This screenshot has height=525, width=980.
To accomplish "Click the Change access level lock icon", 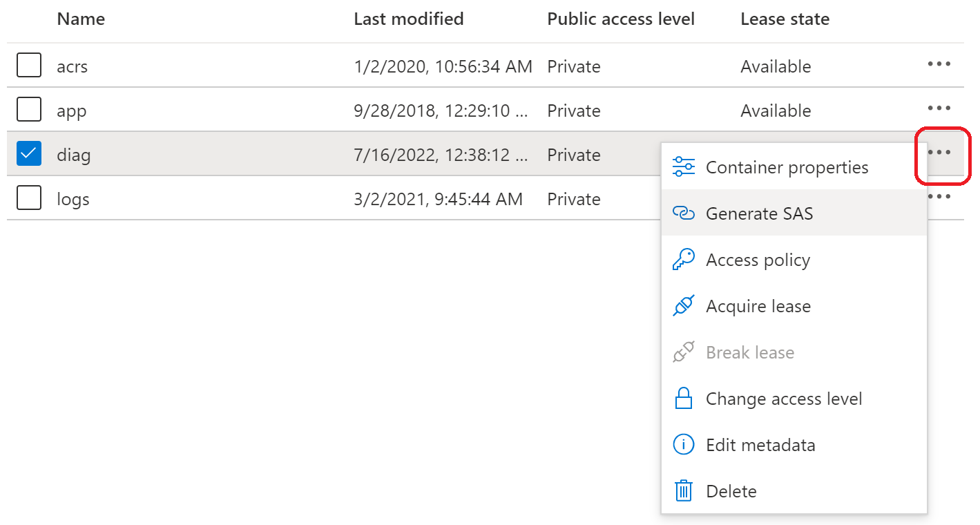I will click(x=683, y=399).
